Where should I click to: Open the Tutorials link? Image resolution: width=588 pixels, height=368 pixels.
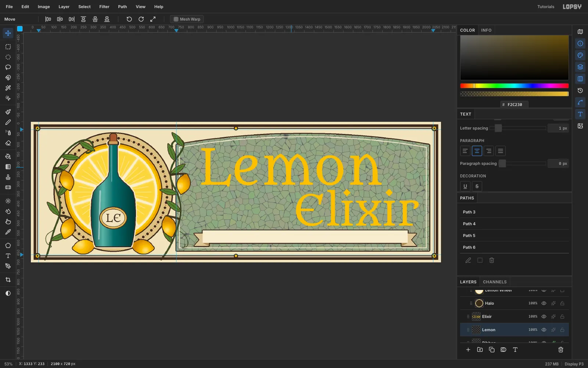pyautogui.click(x=546, y=7)
